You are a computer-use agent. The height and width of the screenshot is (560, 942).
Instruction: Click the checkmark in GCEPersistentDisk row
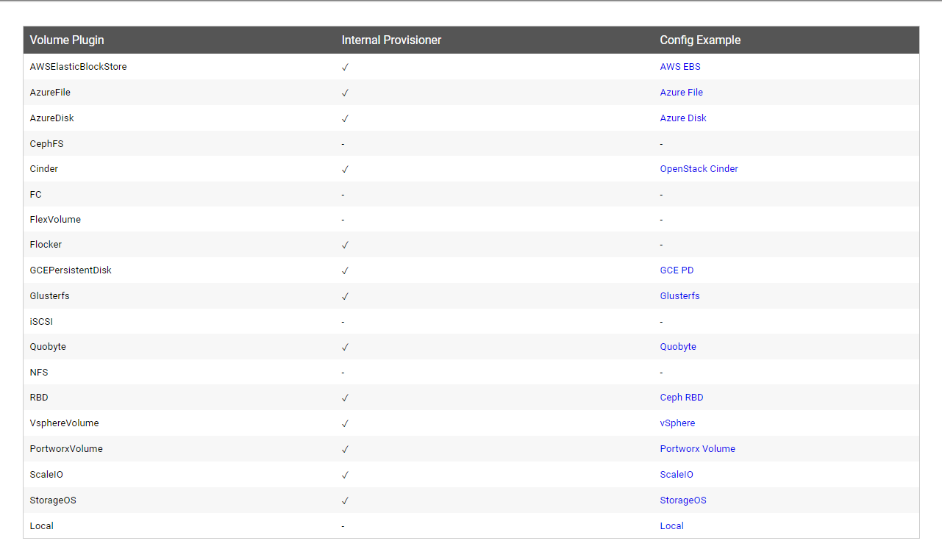pos(345,270)
